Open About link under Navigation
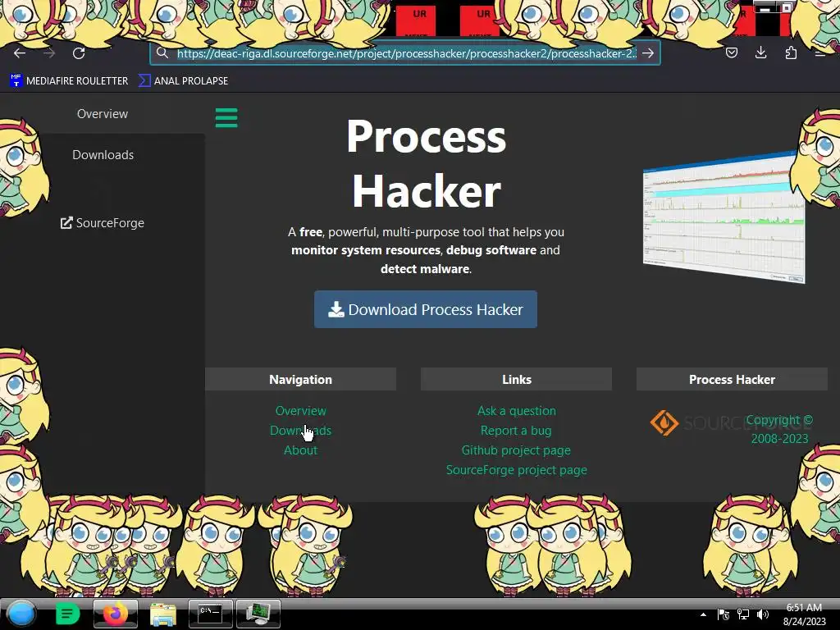Image resolution: width=840 pixels, height=630 pixels. (300, 450)
